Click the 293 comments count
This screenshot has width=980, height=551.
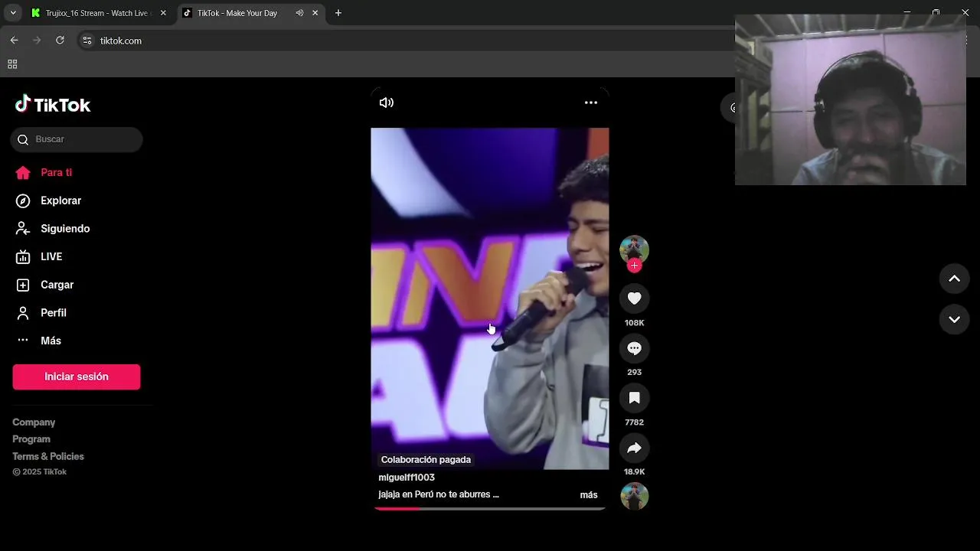click(x=634, y=373)
